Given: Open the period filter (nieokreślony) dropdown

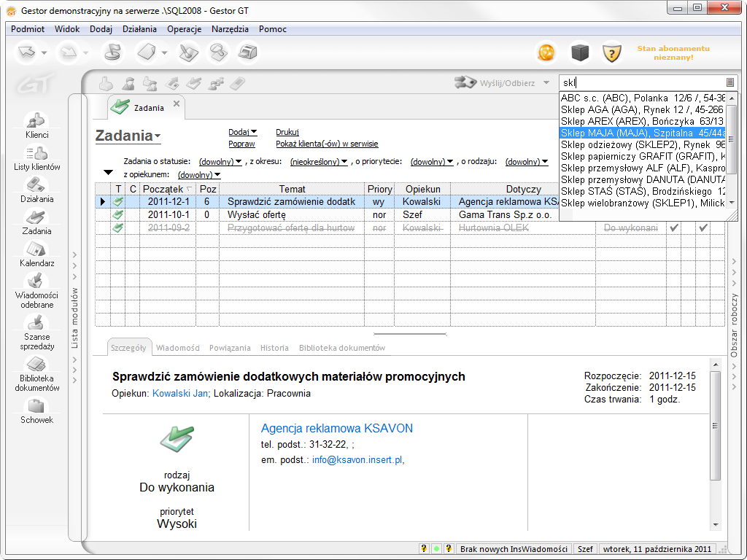Looking at the screenshot, I should [319, 161].
